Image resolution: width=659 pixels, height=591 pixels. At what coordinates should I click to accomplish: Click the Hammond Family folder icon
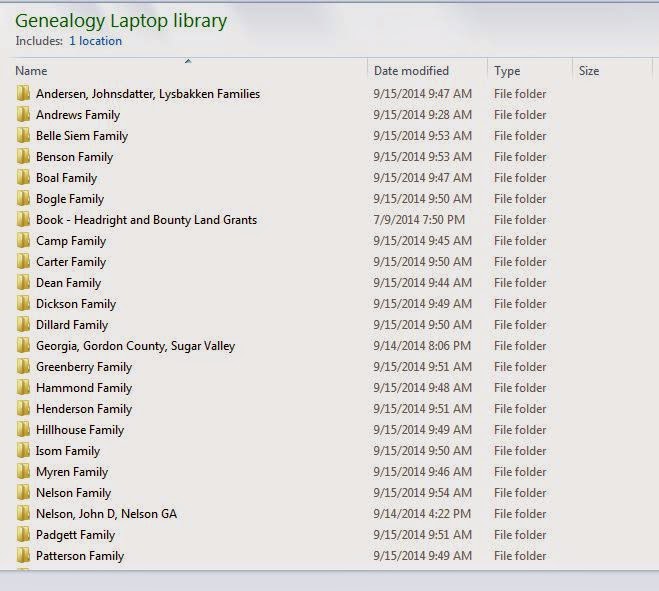[24, 388]
